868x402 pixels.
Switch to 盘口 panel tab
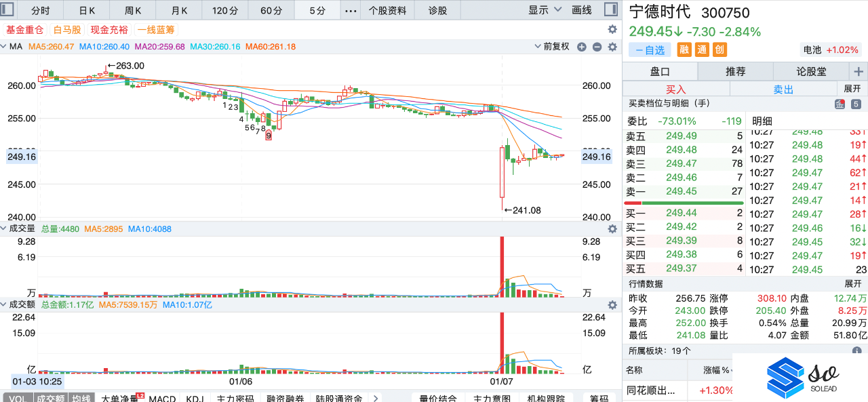coord(660,71)
